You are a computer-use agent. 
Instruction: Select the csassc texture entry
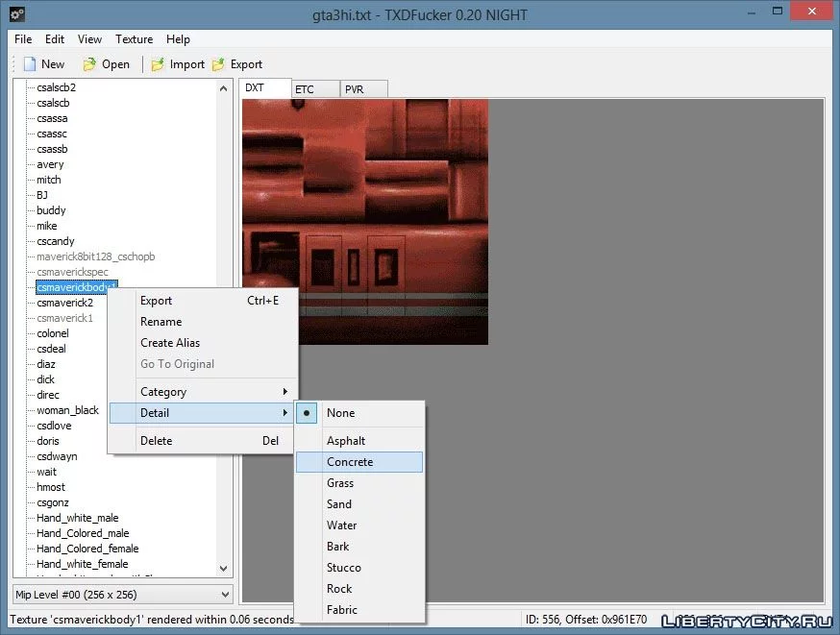tap(52, 134)
